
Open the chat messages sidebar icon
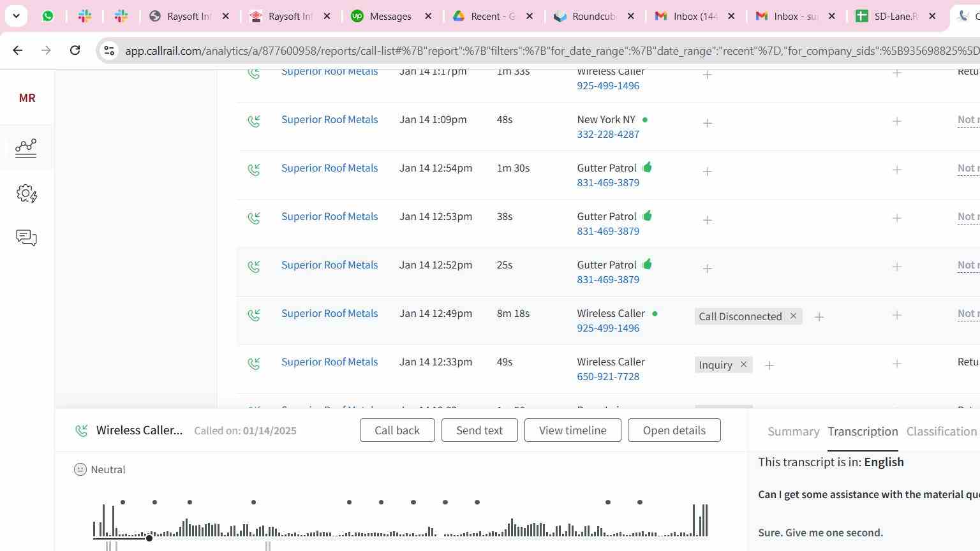click(26, 238)
